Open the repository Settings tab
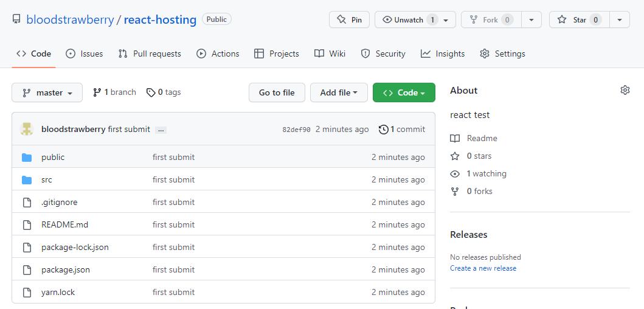The width and height of the screenshot is (644, 309). pyautogui.click(x=502, y=54)
